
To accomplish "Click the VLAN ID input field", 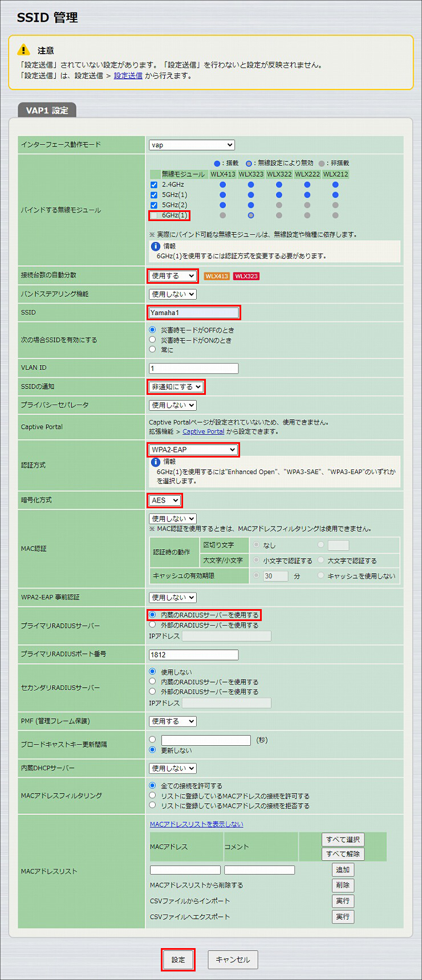I will tap(193, 368).
